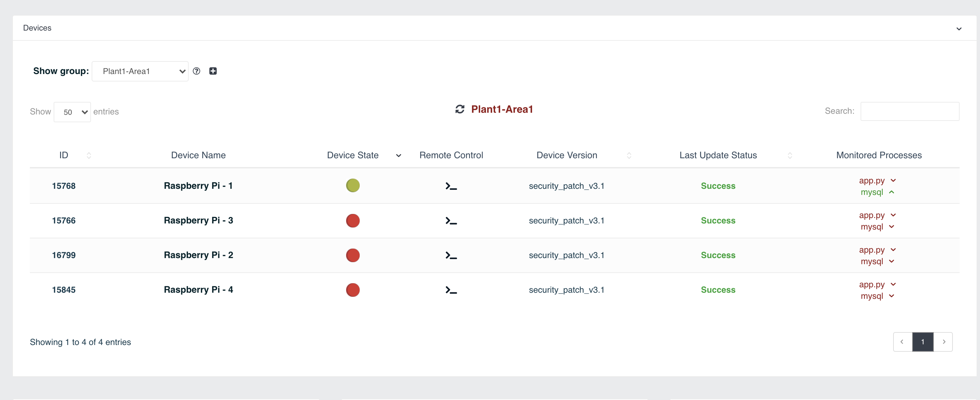Open remote terminal for Raspberry Pi - 2

pyautogui.click(x=451, y=255)
